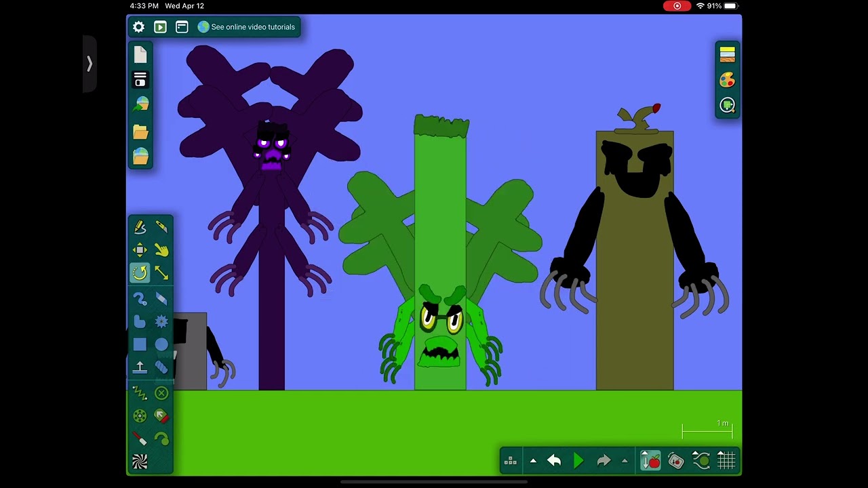
Task: Select the Plane tool
Action: point(140,367)
